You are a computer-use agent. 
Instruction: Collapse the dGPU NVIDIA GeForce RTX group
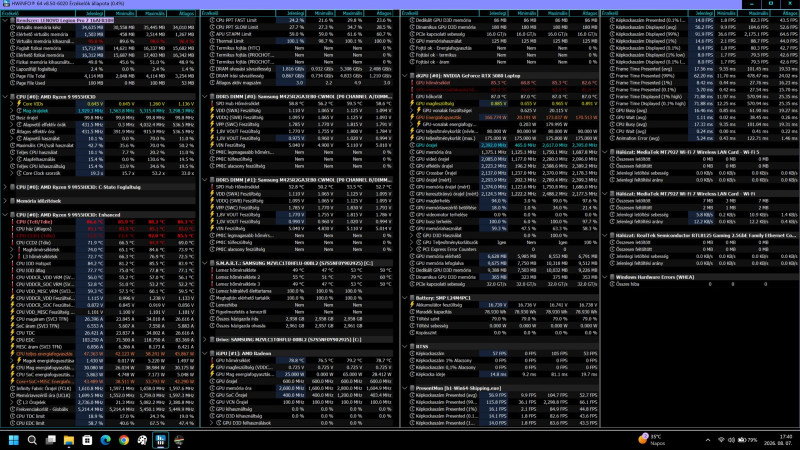pyautogui.click(x=405, y=76)
